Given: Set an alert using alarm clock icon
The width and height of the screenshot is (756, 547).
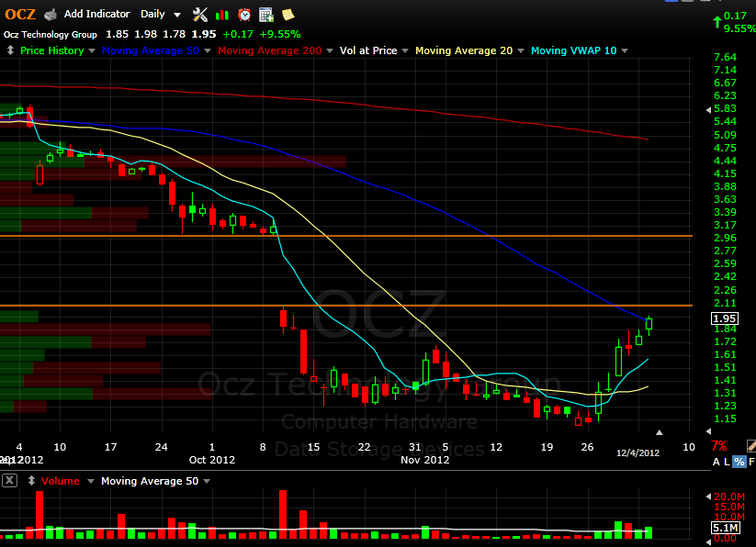Looking at the screenshot, I should click(x=244, y=15).
